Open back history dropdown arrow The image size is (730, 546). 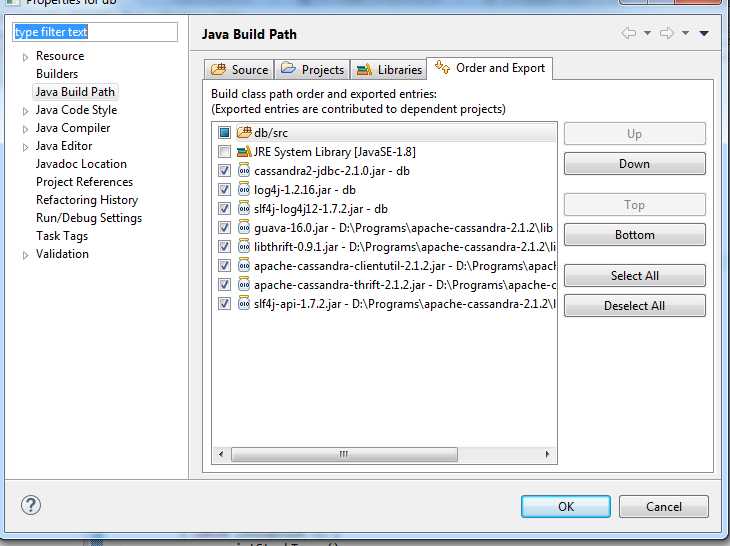click(647, 34)
